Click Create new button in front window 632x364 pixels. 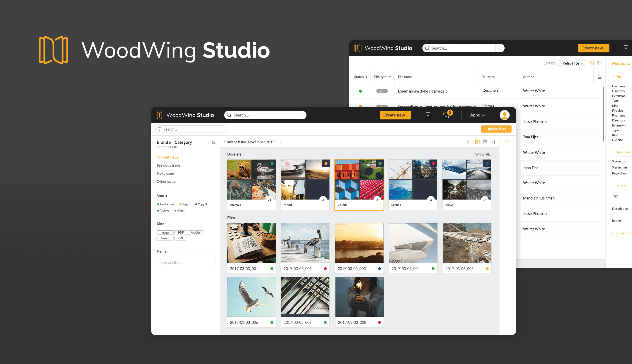pos(395,115)
